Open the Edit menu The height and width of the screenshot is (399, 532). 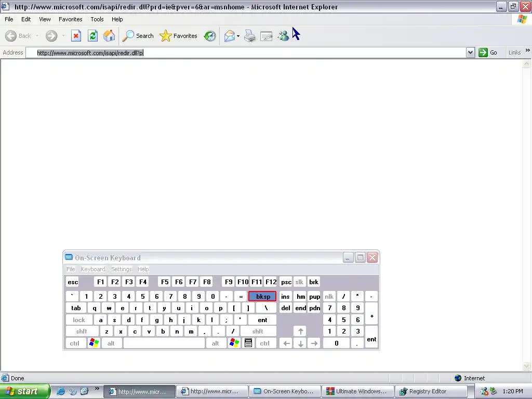(x=26, y=19)
